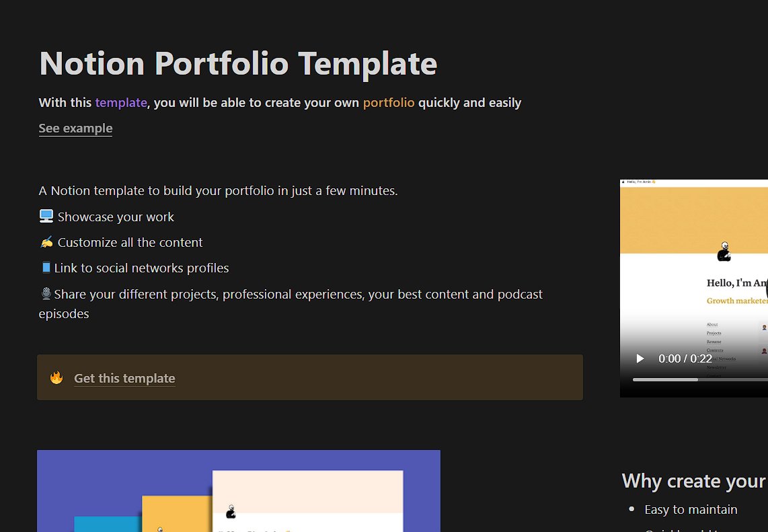Screen dimensions: 768x532
Task: Click the computer emoji beside Showcase your work
Action: click(46, 216)
